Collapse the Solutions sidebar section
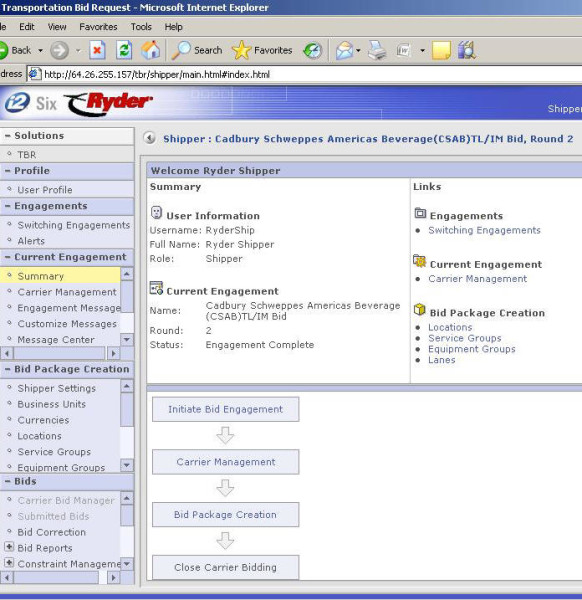This screenshot has width=582, height=600. 8,136
